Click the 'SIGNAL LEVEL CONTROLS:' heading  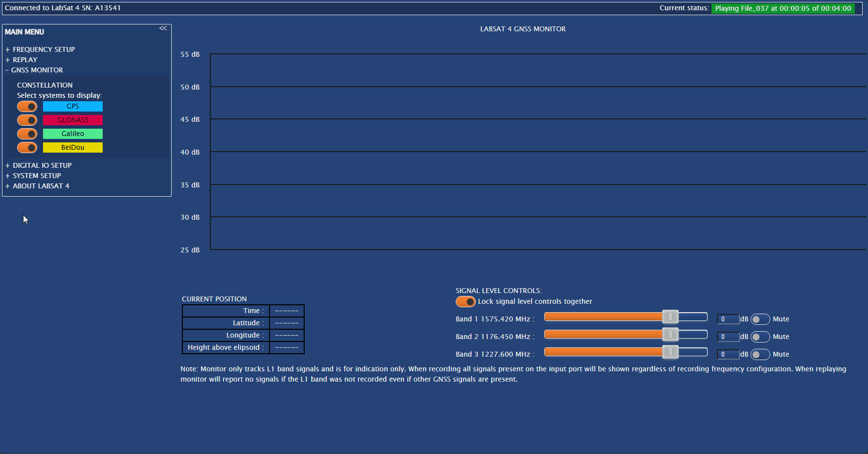point(499,291)
